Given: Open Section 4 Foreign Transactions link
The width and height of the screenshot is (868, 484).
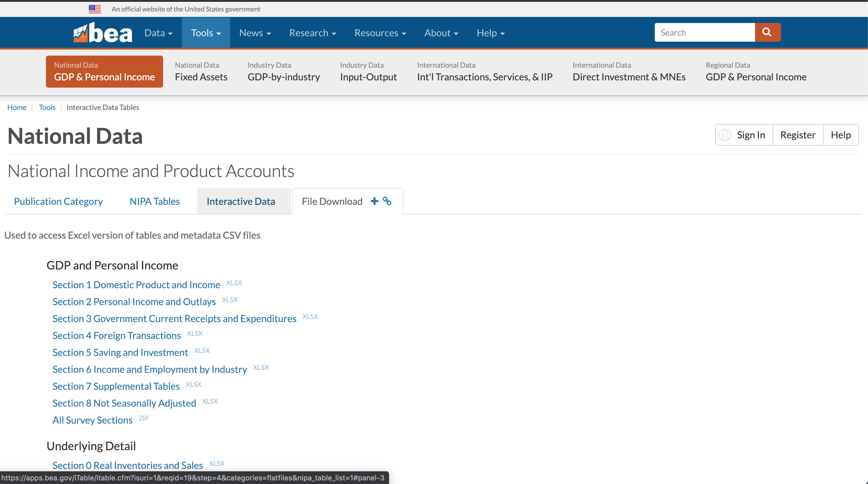Looking at the screenshot, I should click(x=117, y=335).
